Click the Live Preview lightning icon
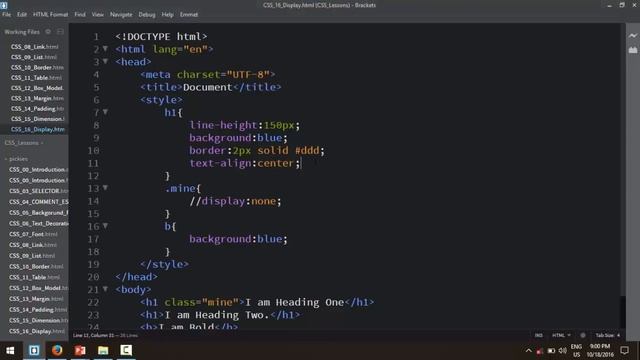640x360 pixels. [632, 36]
